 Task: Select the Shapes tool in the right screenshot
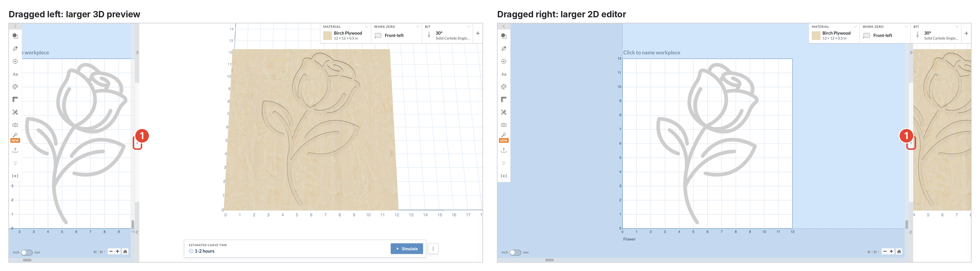click(x=504, y=36)
